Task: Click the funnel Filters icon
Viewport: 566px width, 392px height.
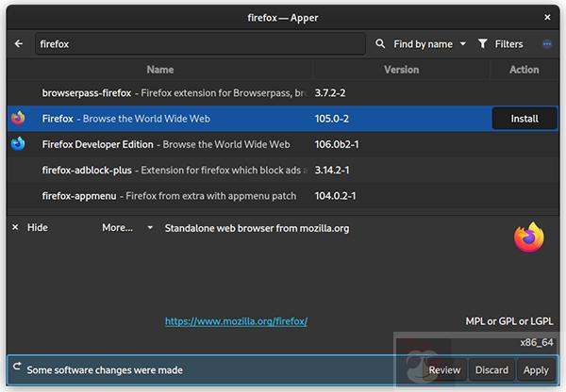Action: coord(483,43)
